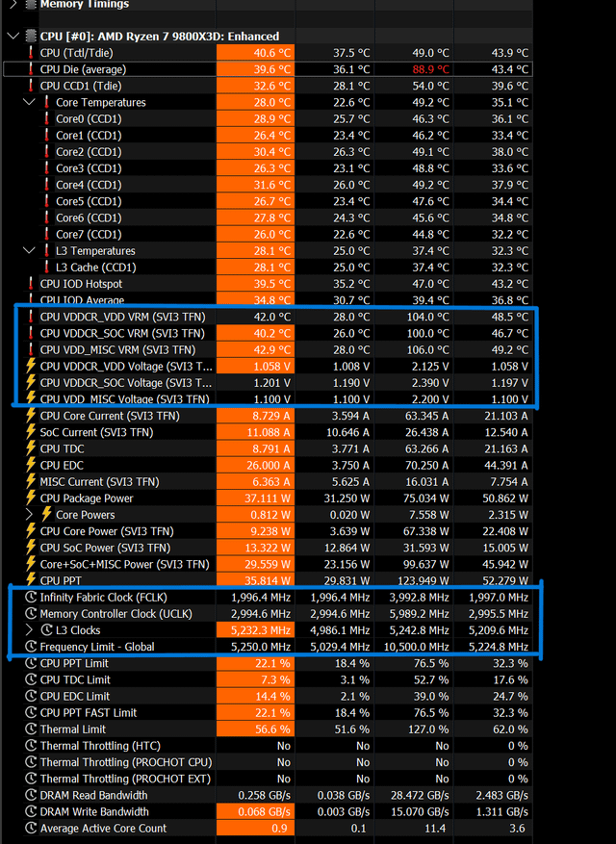Click the CPU chip icon beside AMD Ryzen 7 9800X3D
The image size is (616, 844).
tap(30, 37)
